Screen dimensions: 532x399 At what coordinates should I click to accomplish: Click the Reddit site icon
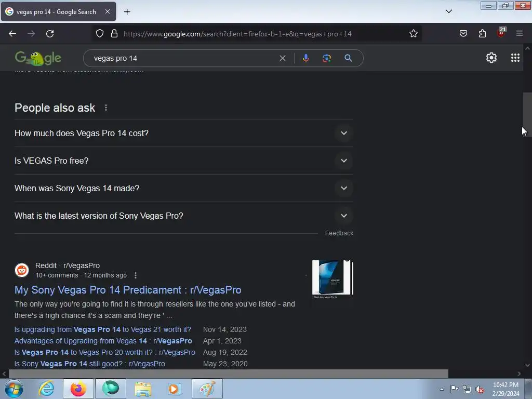click(22, 270)
